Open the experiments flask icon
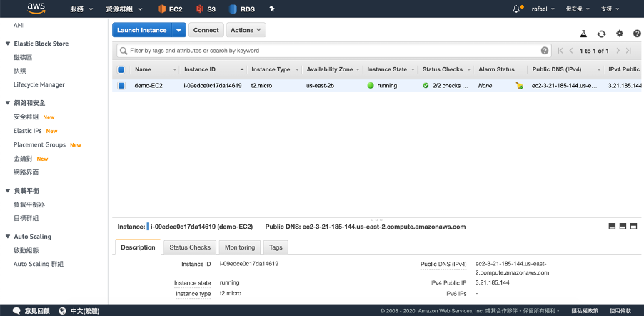This screenshot has width=644, height=316. tap(583, 34)
